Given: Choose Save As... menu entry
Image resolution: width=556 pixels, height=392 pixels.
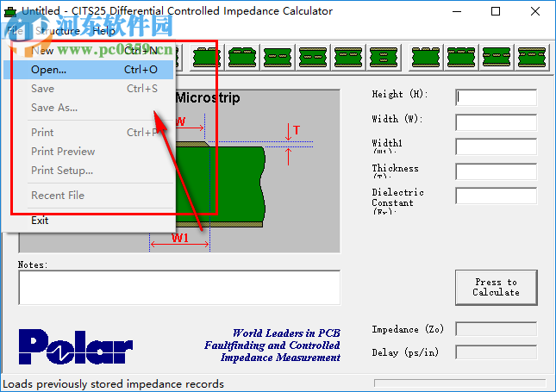Looking at the screenshot, I should 89,108.
